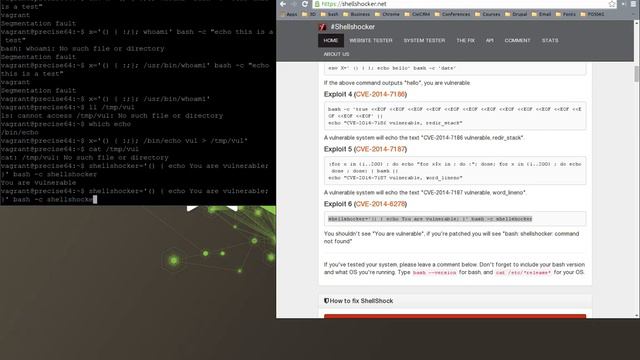The height and width of the screenshot is (360, 640).
Task: Open the Conferences bookmarks folder
Action: [x=452, y=14]
